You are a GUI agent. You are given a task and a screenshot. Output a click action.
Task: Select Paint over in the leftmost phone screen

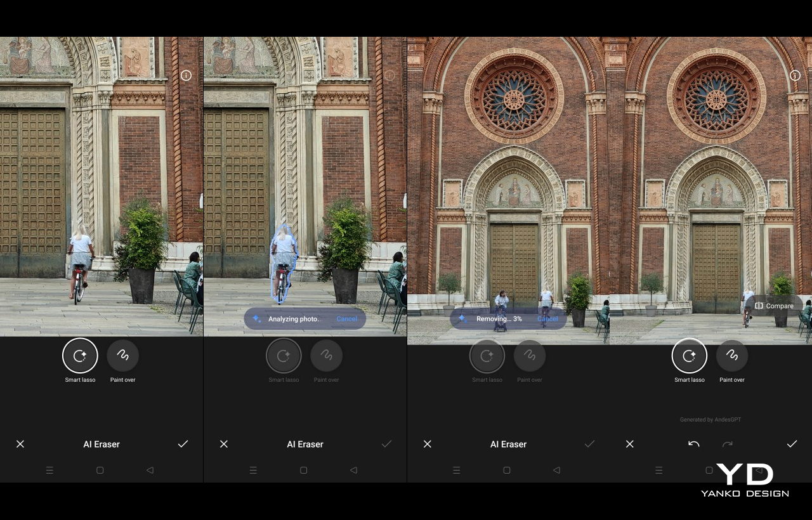pyautogui.click(x=122, y=356)
